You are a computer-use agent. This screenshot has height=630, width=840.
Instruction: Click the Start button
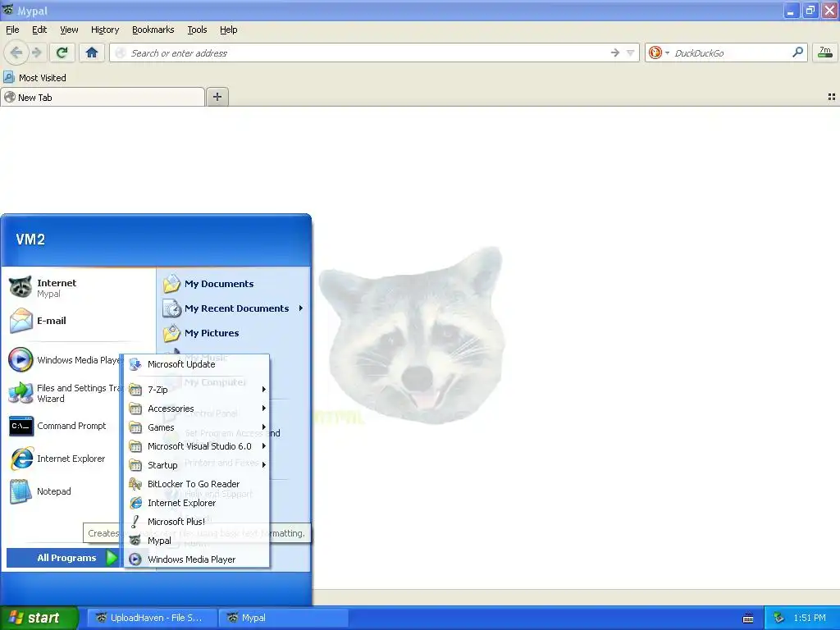pos(39,618)
